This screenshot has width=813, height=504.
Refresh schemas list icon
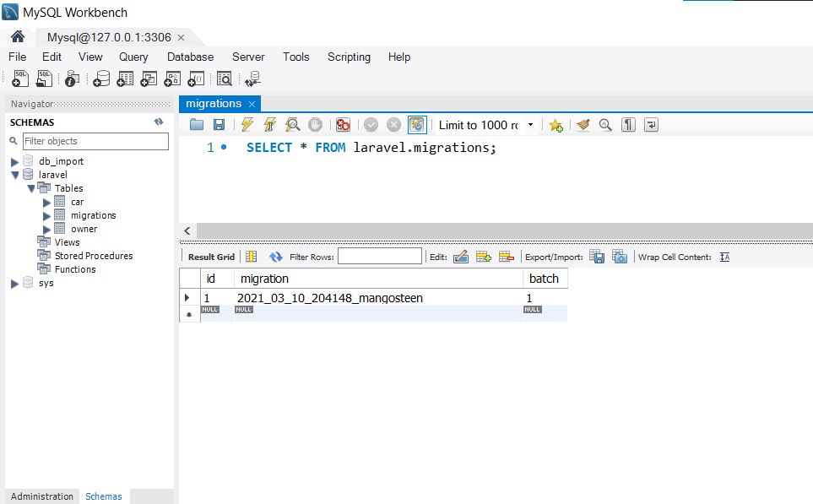[x=159, y=122]
